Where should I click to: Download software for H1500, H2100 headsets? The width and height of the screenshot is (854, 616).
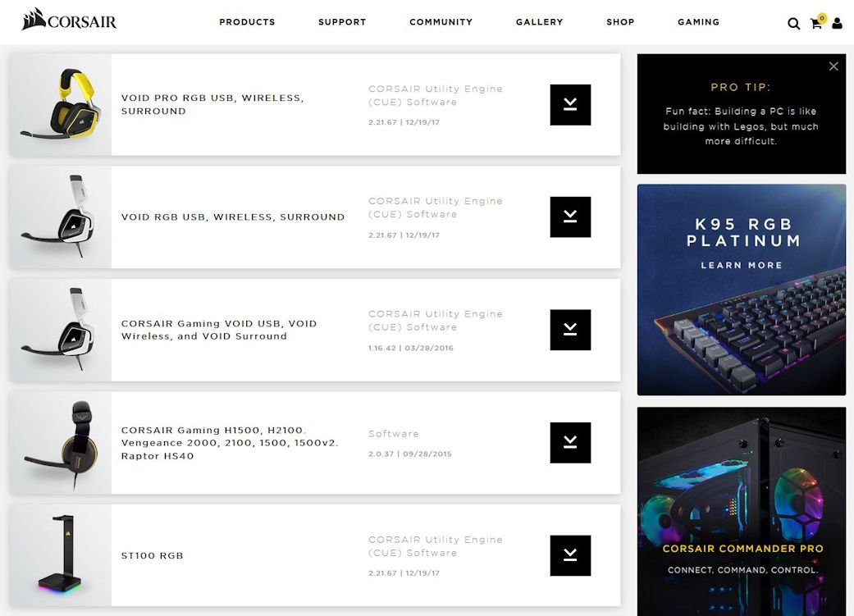570,442
